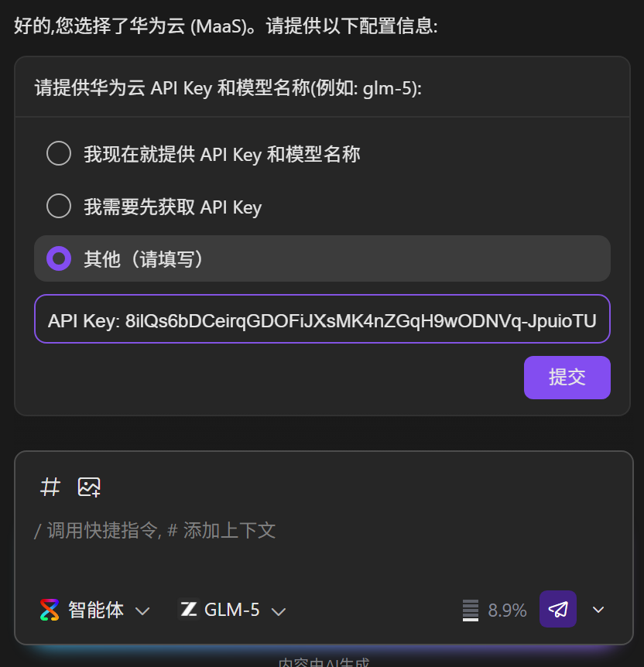Image resolution: width=644 pixels, height=667 pixels.
Task: Select the "其他（请填写）" radio button
Action: [59, 258]
